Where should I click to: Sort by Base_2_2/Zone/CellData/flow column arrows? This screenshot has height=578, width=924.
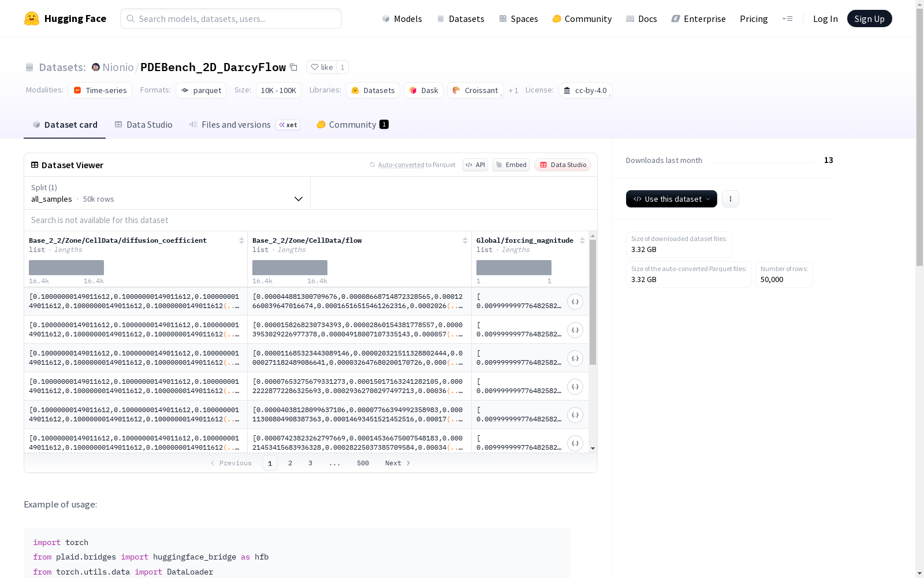coord(465,240)
